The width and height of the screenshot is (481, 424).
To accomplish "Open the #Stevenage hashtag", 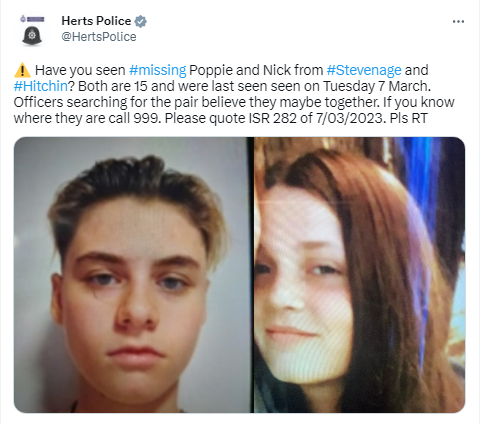I will tap(364, 70).
